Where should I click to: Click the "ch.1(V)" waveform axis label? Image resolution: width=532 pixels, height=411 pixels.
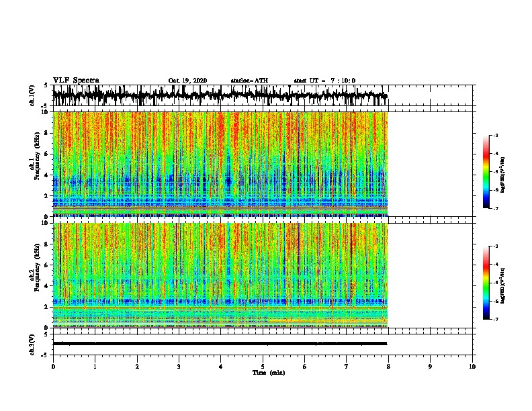pyautogui.click(x=32, y=95)
